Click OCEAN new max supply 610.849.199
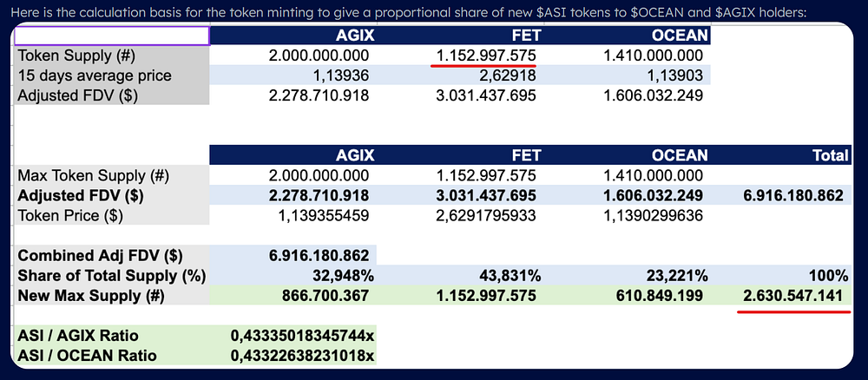Image resolution: width=868 pixels, height=380 pixels. click(x=628, y=295)
